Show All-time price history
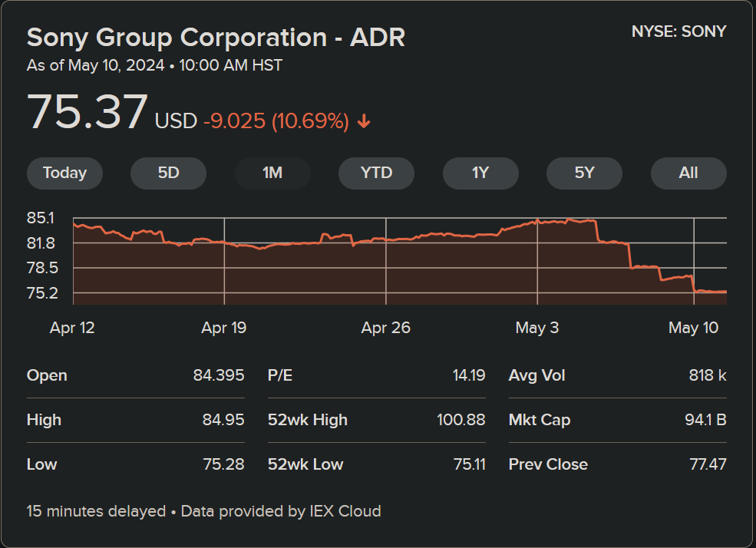The height and width of the screenshot is (548, 756). point(688,173)
